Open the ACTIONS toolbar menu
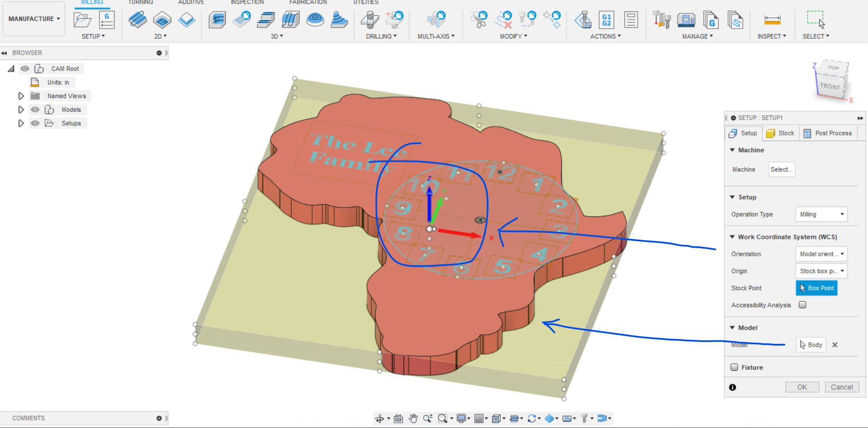The image size is (868, 428). [x=605, y=36]
